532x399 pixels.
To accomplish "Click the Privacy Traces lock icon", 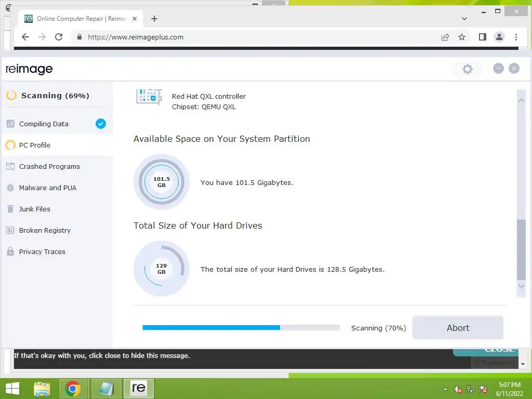I will tap(10, 251).
